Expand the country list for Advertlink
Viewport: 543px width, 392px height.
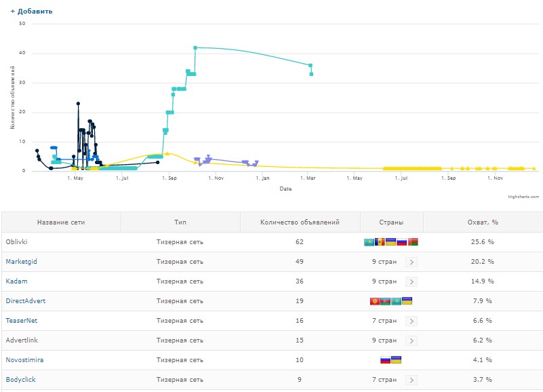pyautogui.click(x=411, y=340)
